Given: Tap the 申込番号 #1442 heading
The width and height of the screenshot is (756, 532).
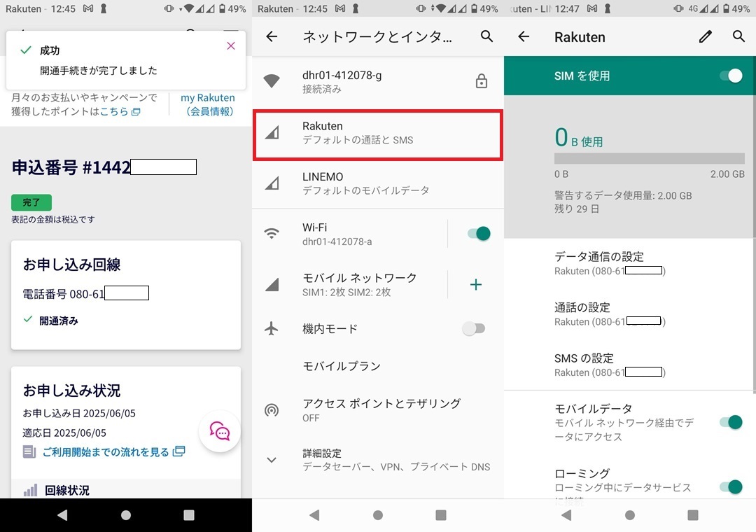Looking at the screenshot, I should (x=71, y=167).
